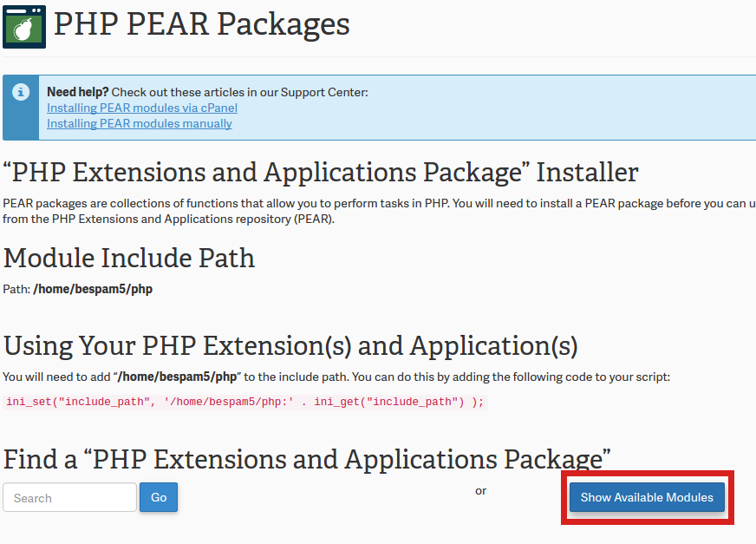Click the ini_set include_path code snippet
Viewport: 756px width, 544px height.
pos(245,402)
